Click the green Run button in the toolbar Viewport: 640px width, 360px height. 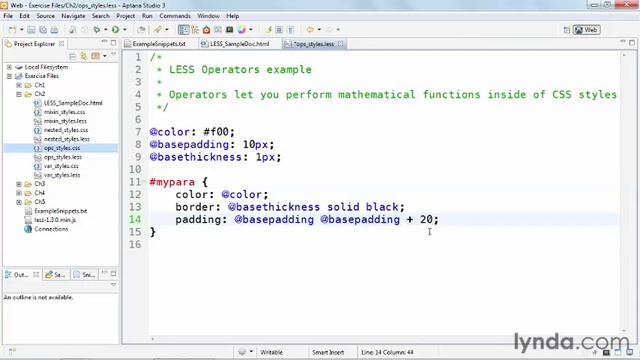(x=116, y=29)
